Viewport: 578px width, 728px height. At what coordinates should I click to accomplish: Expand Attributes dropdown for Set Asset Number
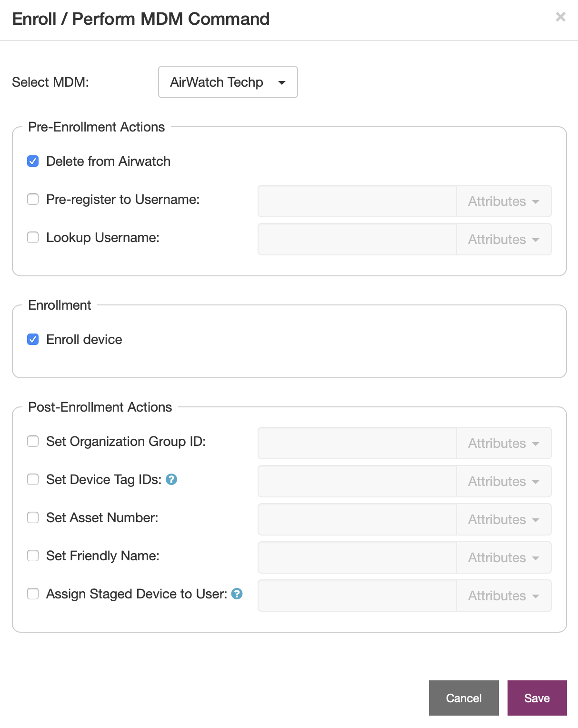coord(504,519)
